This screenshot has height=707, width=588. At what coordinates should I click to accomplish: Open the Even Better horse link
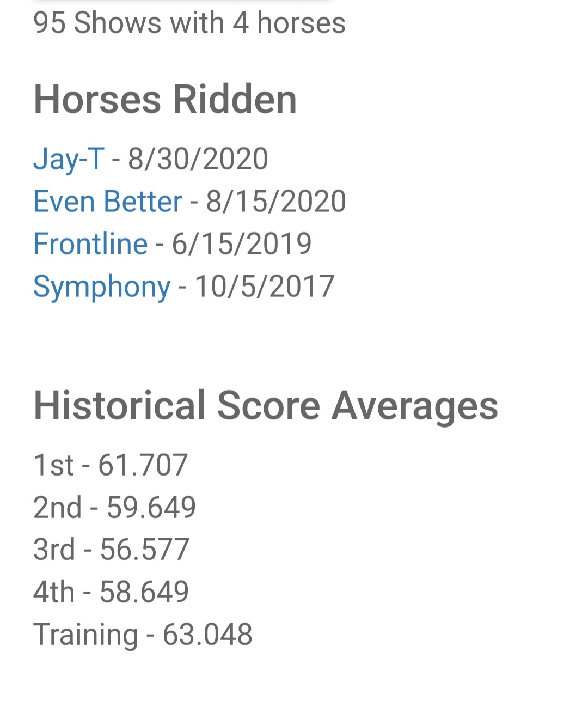[x=107, y=202]
